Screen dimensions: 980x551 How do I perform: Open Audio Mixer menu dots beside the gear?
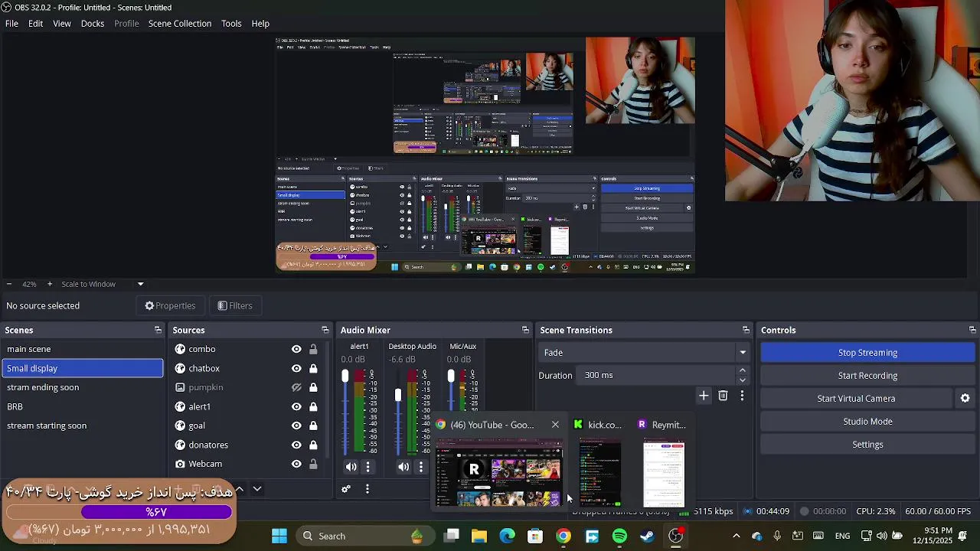367,489
